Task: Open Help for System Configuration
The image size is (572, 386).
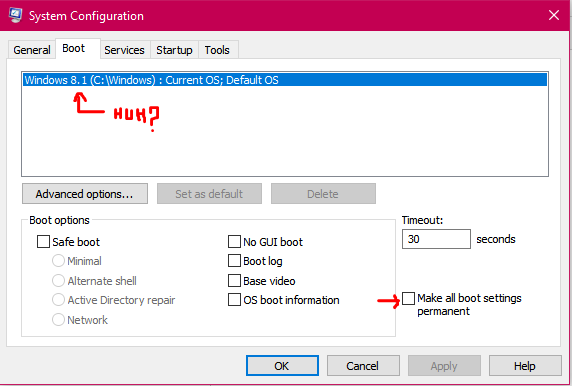Action: click(525, 366)
